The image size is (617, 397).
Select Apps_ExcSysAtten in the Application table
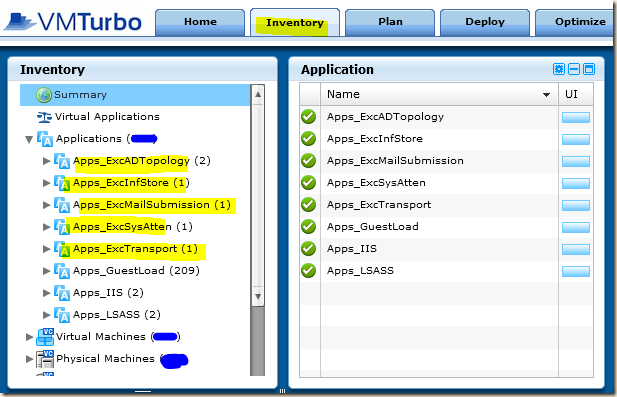pos(376,183)
